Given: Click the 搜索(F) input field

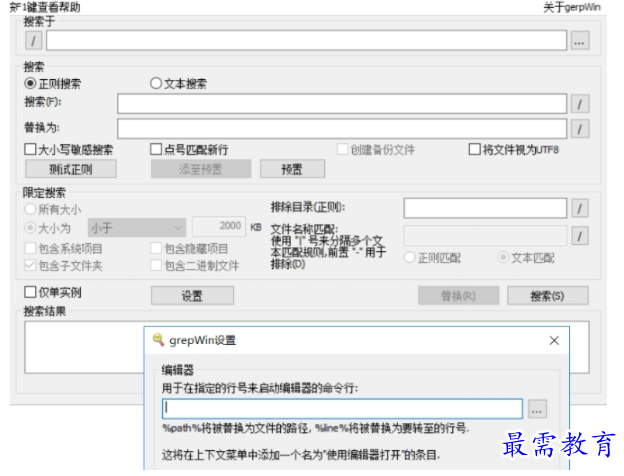Looking at the screenshot, I should click(342, 104).
